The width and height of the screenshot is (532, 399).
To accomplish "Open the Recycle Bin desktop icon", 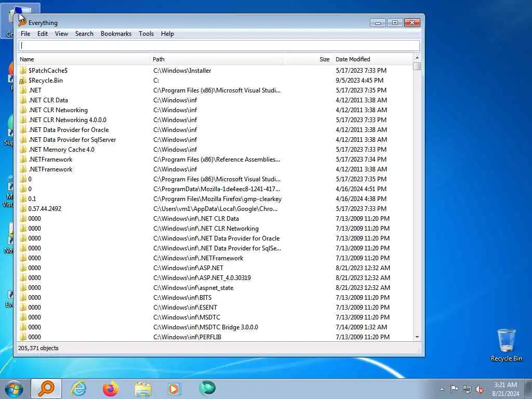I will pos(506,345).
